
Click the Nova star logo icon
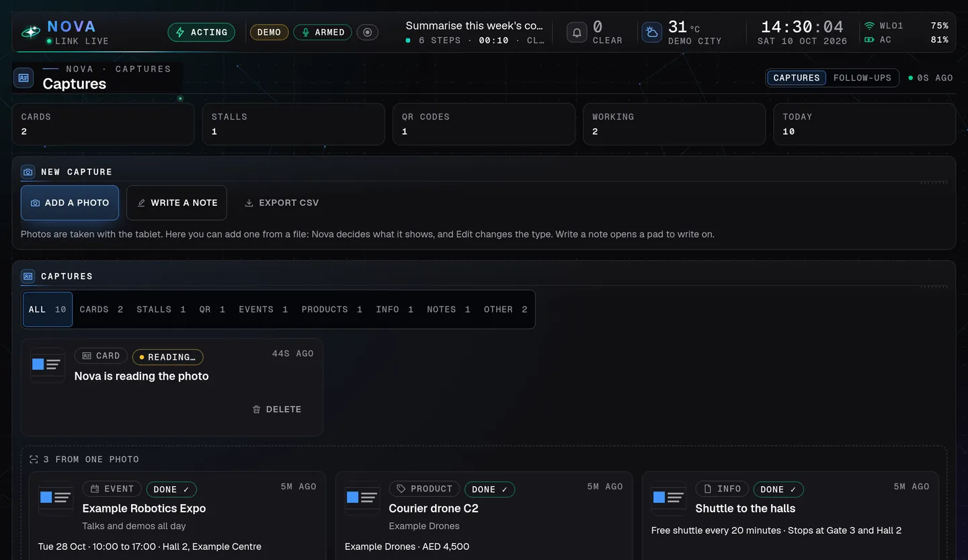(31, 32)
